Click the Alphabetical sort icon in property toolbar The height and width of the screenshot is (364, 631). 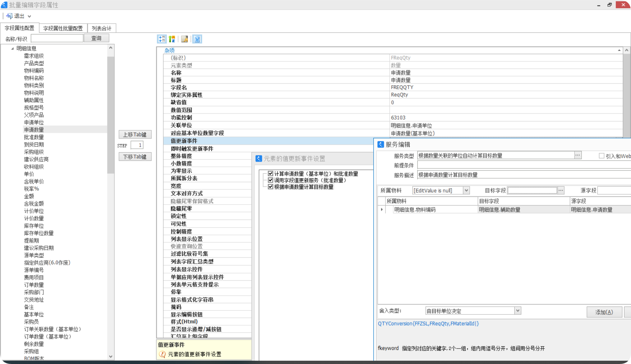tap(172, 39)
